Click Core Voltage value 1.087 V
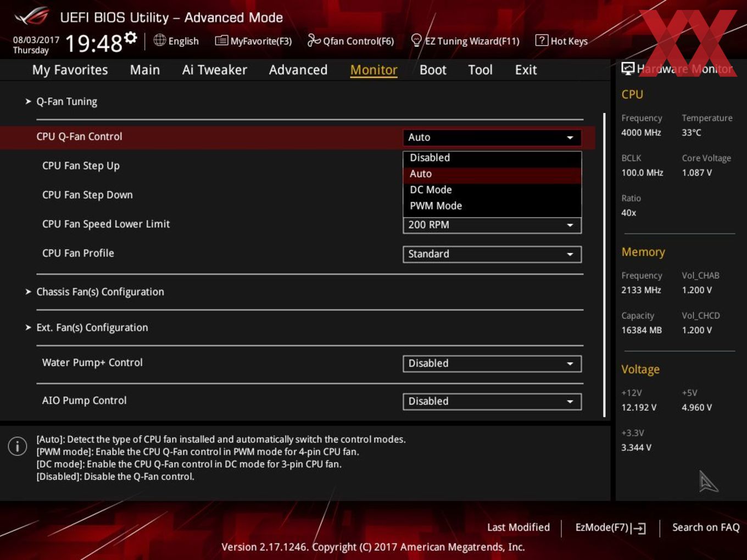This screenshot has height=560, width=747. pos(696,172)
